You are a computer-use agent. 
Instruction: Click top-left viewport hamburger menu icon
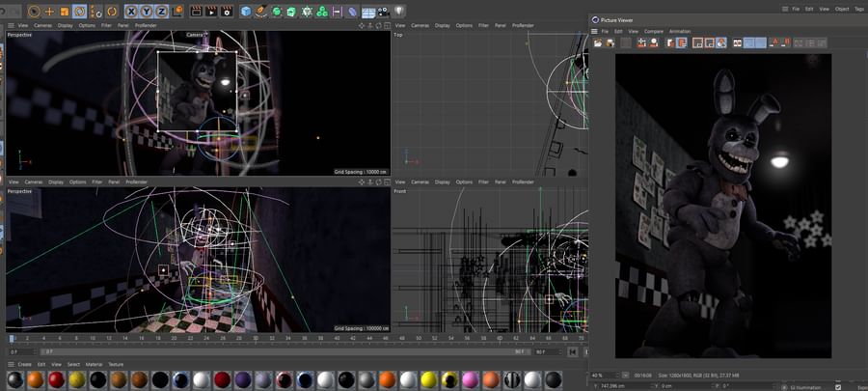11,25
